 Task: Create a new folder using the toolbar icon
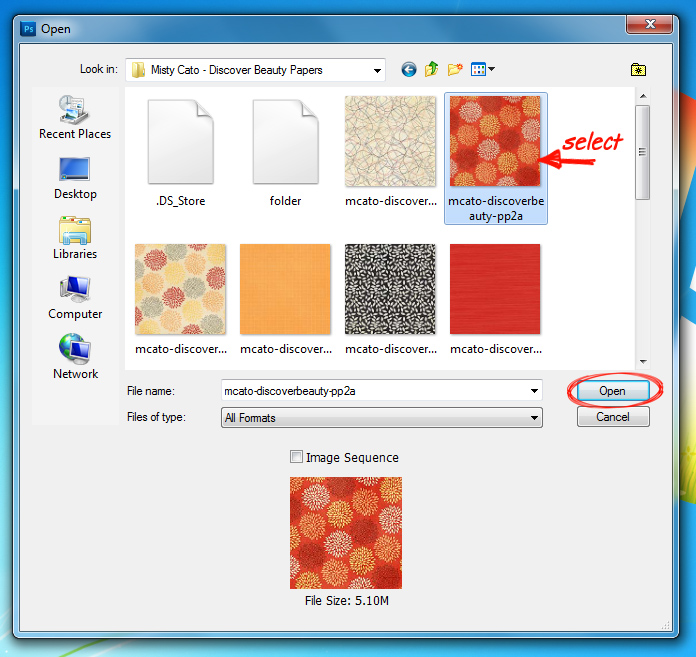point(455,70)
